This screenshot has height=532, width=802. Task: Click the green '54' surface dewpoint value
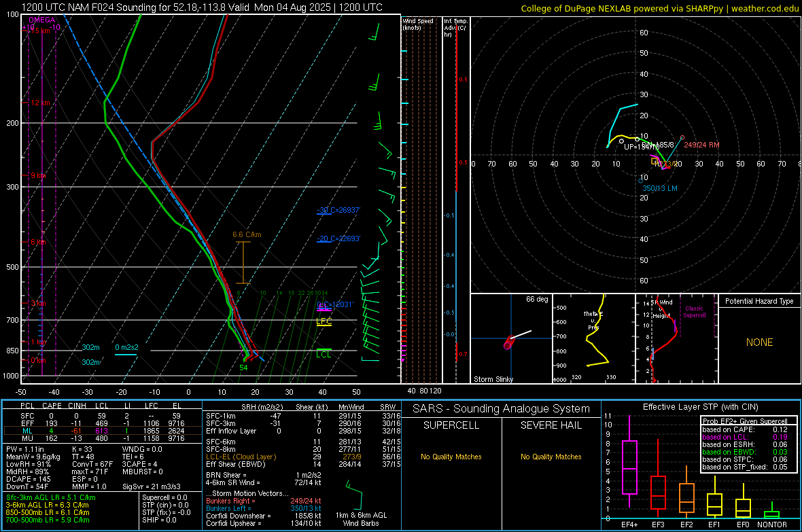(243, 368)
